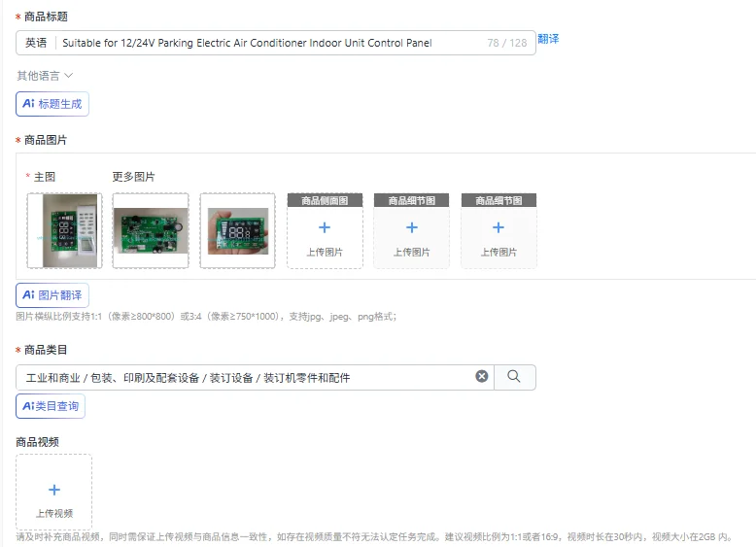The width and height of the screenshot is (756, 547).
Task: Click the AI 图片翻译 button
Action: click(x=52, y=295)
